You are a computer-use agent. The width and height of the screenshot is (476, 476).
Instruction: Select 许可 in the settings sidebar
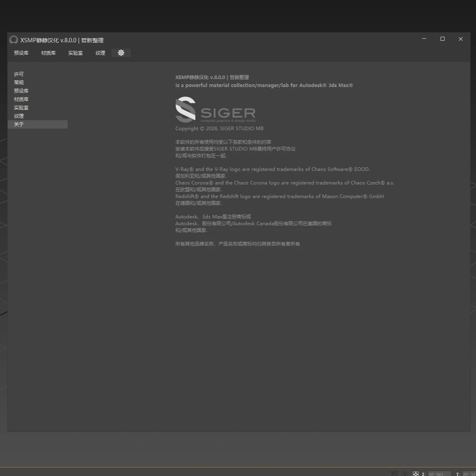38,74
